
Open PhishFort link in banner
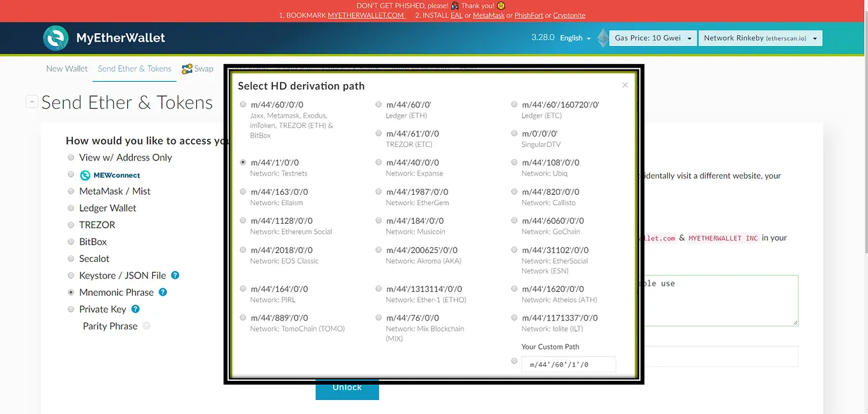click(x=529, y=15)
